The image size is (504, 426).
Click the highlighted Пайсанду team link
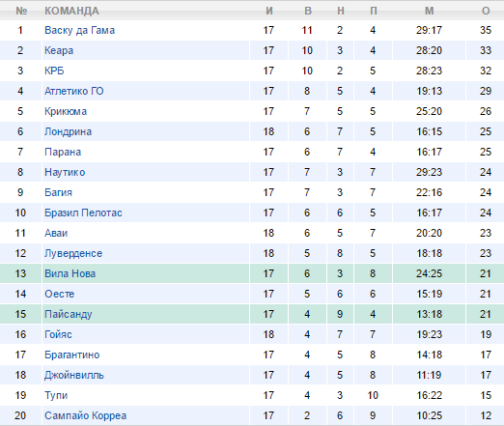coord(69,314)
